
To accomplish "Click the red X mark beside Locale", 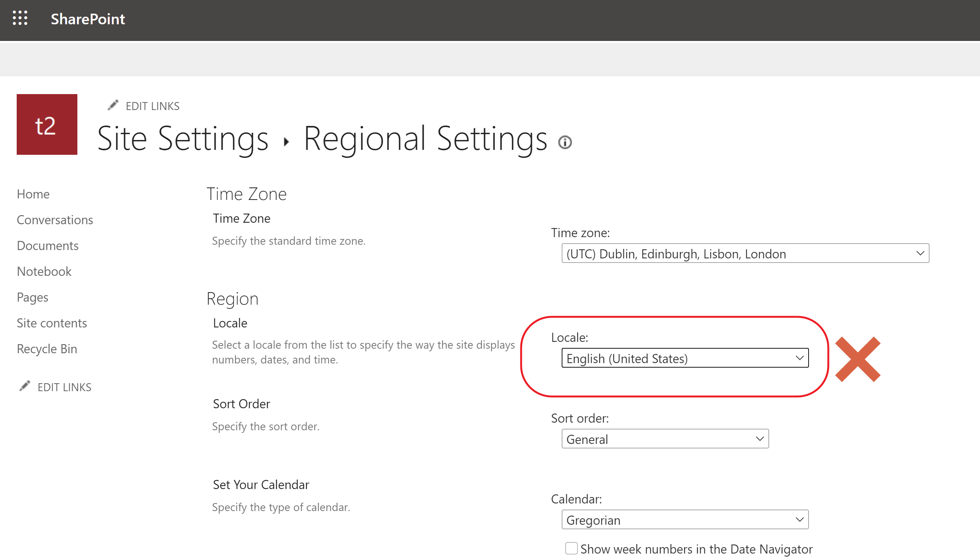I will pos(857,359).
